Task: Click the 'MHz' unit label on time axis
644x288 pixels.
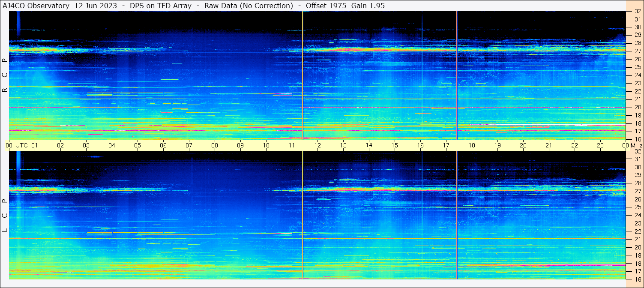Action: tap(637, 145)
